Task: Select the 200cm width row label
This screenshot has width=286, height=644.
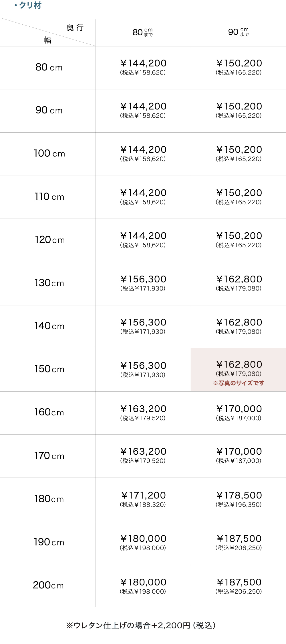Action: pyautogui.click(x=48, y=585)
